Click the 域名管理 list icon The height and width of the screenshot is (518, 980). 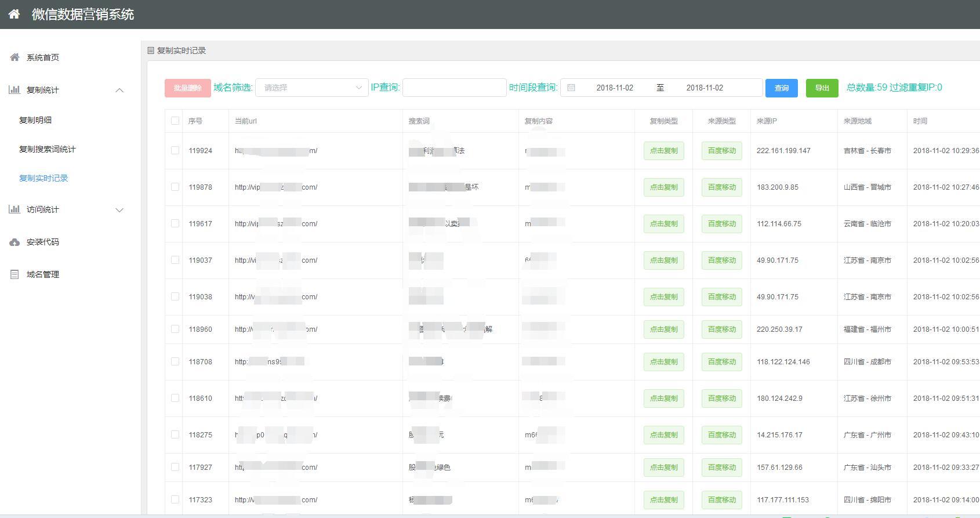pyautogui.click(x=14, y=274)
